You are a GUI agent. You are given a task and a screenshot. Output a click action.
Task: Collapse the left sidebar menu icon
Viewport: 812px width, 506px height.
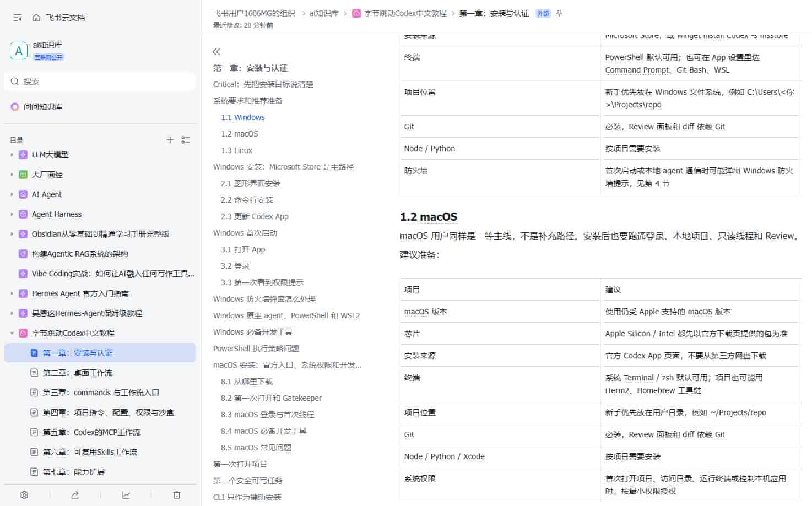18,18
